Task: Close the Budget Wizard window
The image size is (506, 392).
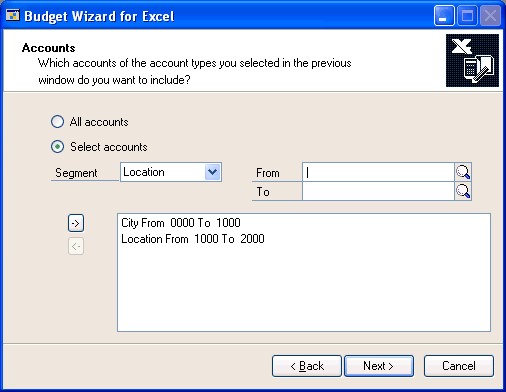Action: tap(490, 15)
